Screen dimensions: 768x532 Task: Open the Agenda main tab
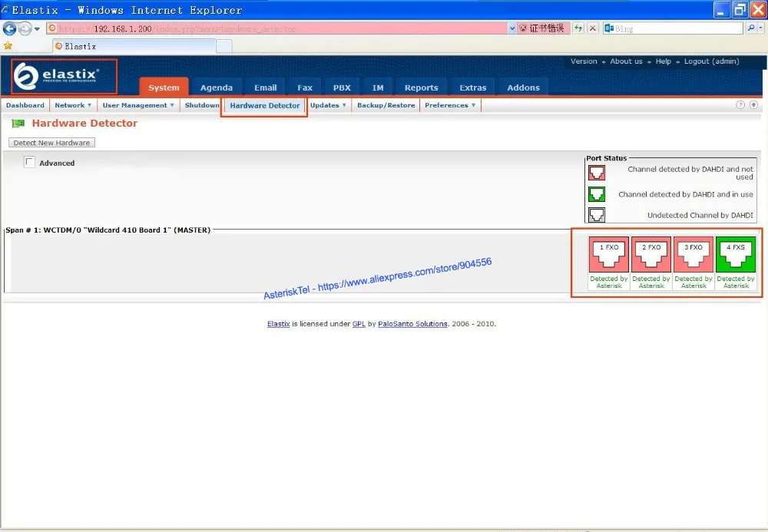(216, 88)
